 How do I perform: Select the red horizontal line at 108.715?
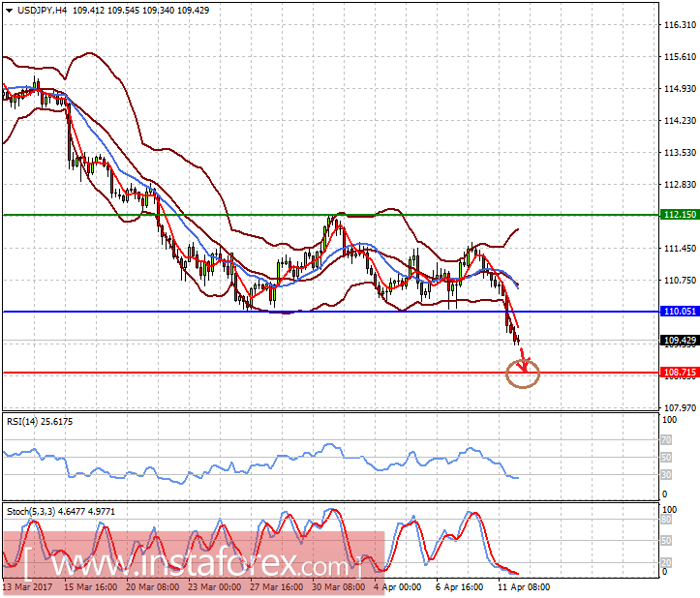(x=330, y=373)
